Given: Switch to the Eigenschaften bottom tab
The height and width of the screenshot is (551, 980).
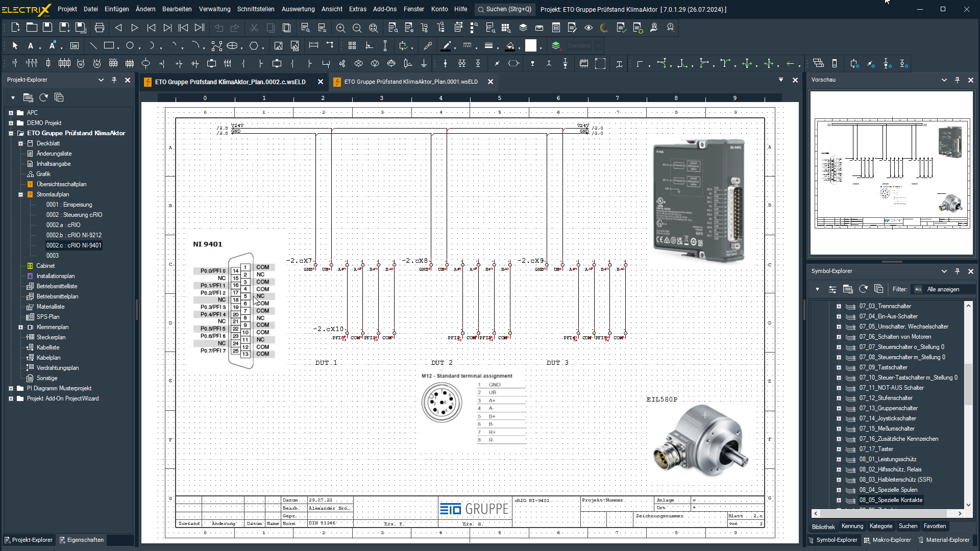Looking at the screenshot, I should tap(81, 540).
